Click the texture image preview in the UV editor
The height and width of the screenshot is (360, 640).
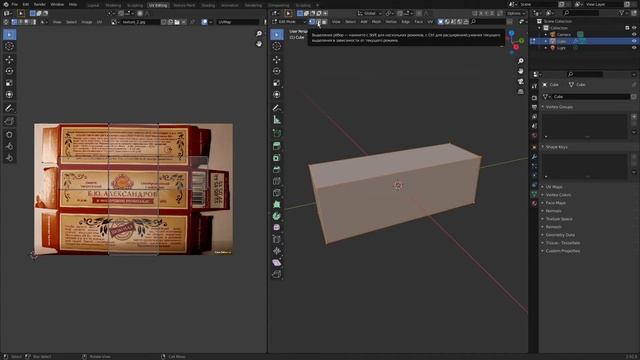tap(133, 189)
